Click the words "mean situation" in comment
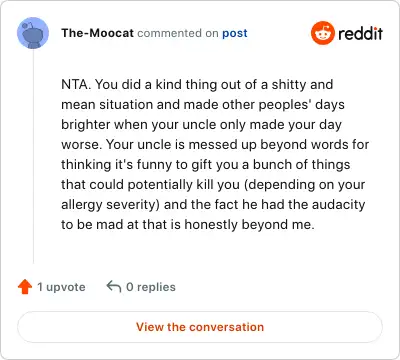 [107, 105]
